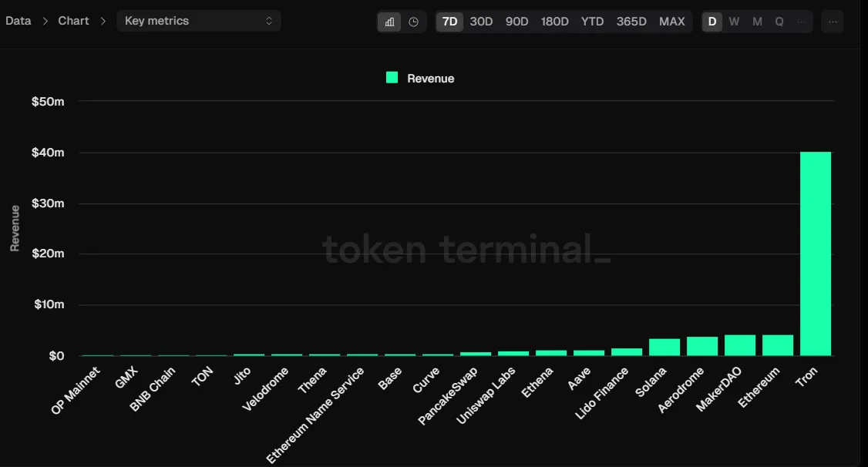Click the Key metrics dropdown arrows
Image resolution: width=868 pixels, height=467 pixels.
pos(269,21)
